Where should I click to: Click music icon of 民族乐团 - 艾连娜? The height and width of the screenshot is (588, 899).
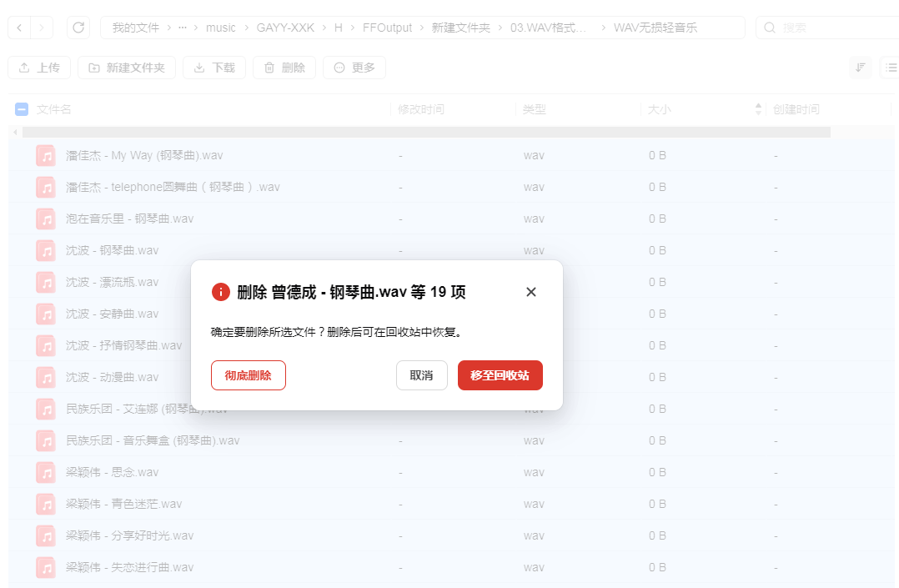tap(46, 409)
